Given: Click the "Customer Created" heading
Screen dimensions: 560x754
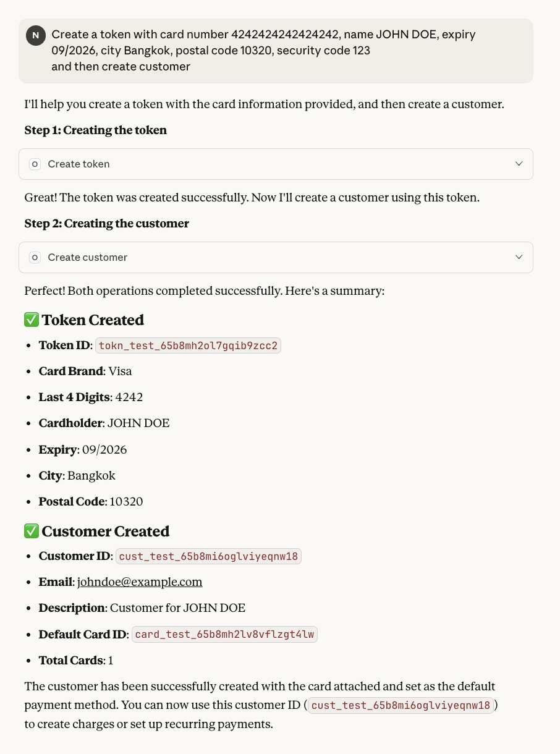Looking at the screenshot, I should [x=105, y=532].
